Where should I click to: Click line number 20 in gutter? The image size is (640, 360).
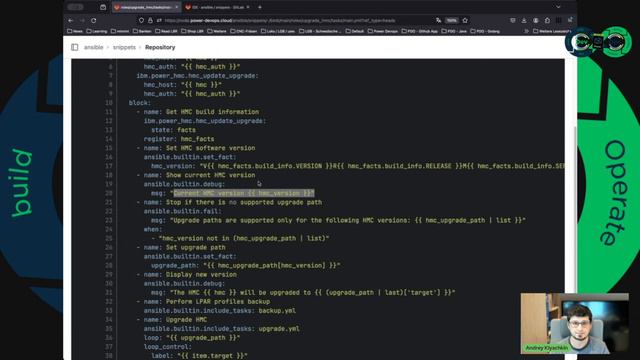pyautogui.click(x=109, y=193)
